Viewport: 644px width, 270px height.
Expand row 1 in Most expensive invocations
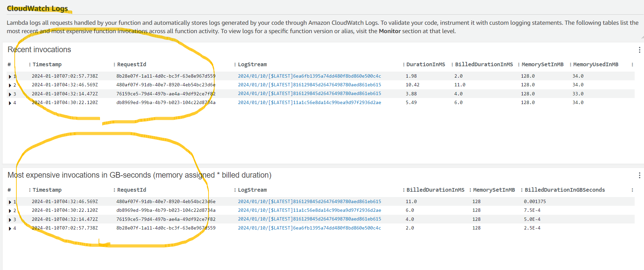coord(10,202)
